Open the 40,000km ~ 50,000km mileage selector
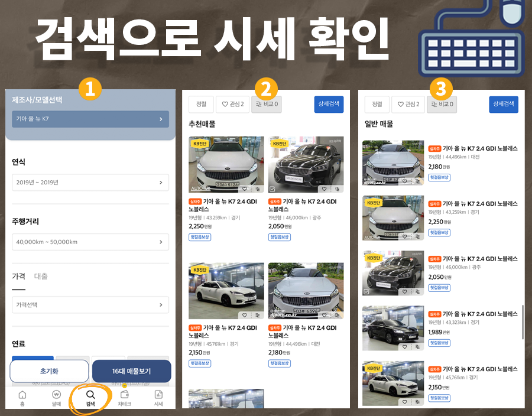The height and width of the screenshot is (416, 532). point(90,242)
